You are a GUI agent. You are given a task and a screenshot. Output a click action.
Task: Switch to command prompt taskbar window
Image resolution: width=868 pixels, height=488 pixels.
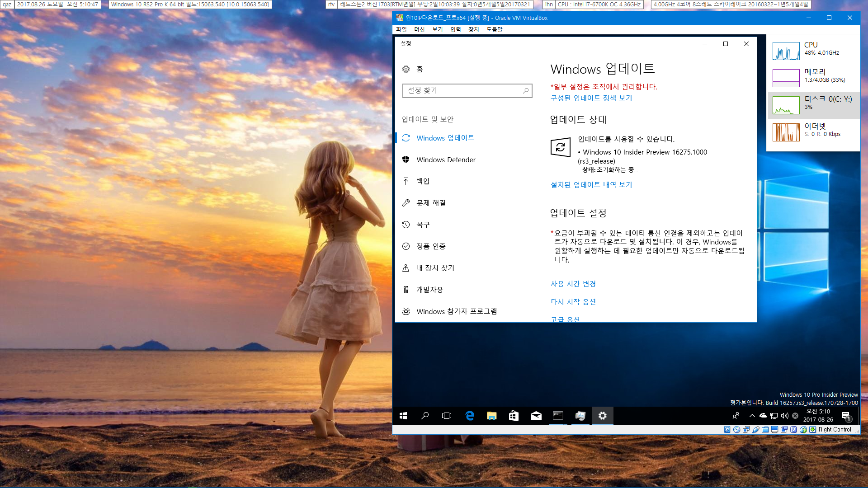558,416
